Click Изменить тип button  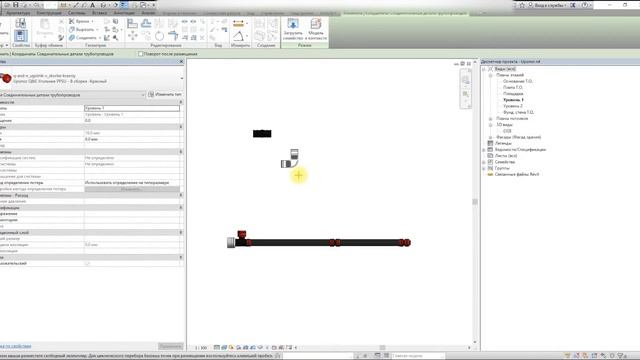pos(165,94)
